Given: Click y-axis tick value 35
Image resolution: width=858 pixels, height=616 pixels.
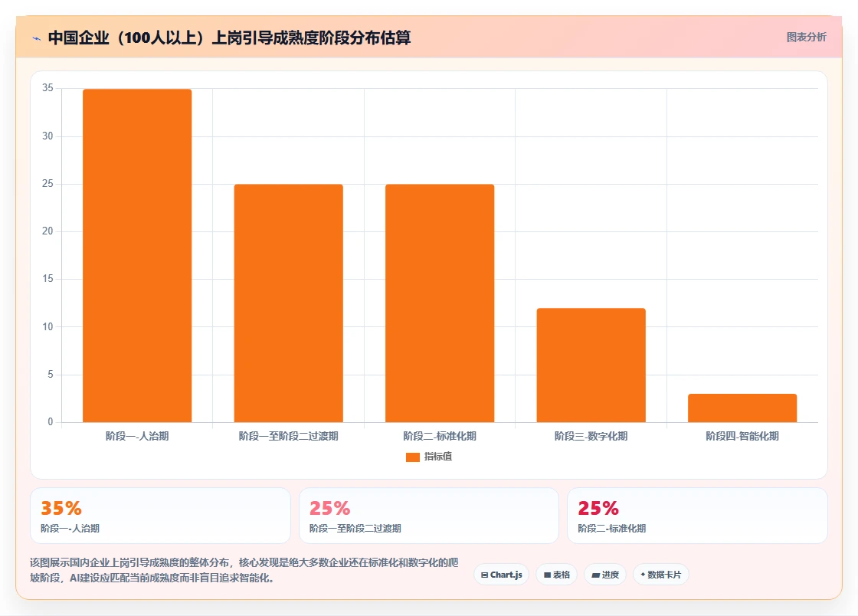Looking at the screenshot, I should click(47, 88).
